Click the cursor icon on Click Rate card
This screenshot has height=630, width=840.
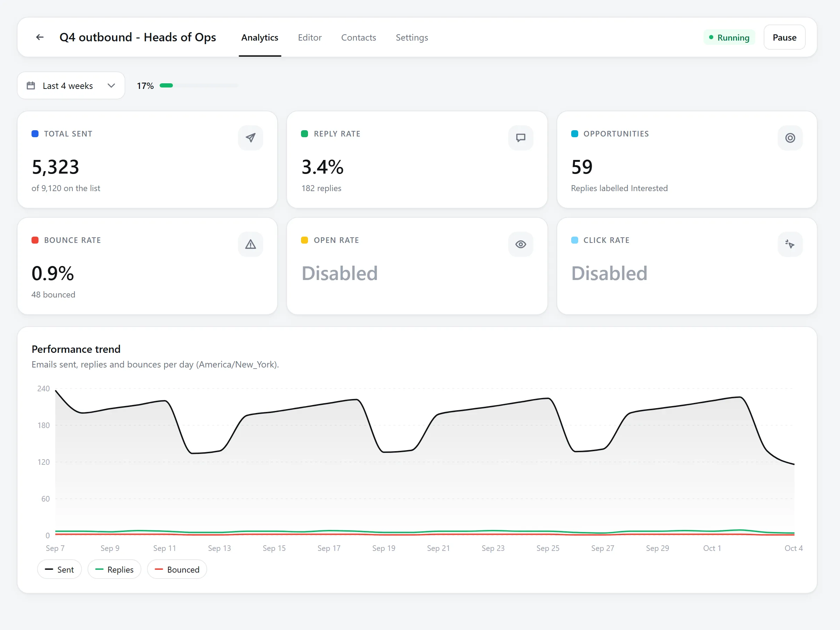pyautogui.click(x=790, y=244)
